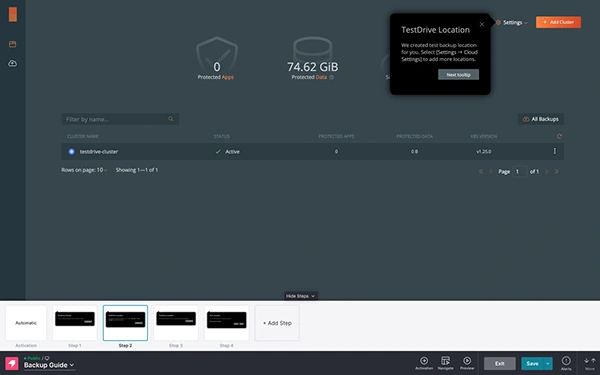Close the TestDrive Location tooltip

coord(482,24)
